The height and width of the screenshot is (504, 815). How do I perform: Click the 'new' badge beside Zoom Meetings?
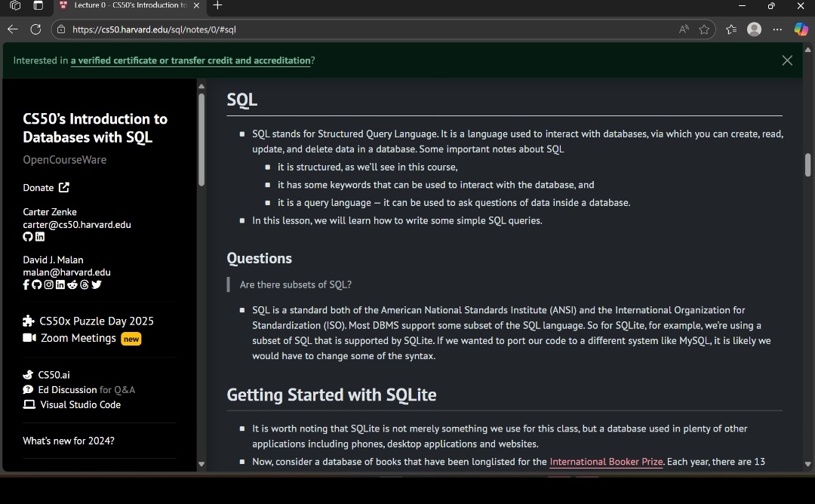pos(131,340)
